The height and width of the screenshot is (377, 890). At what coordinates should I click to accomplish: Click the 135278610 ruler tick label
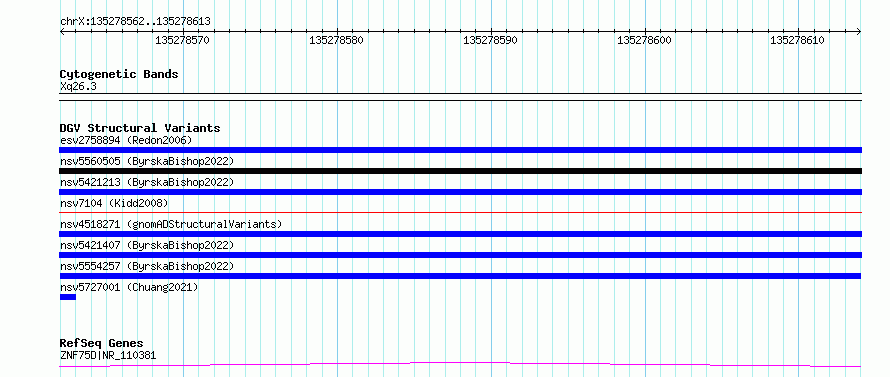click(x=797, y=40)
